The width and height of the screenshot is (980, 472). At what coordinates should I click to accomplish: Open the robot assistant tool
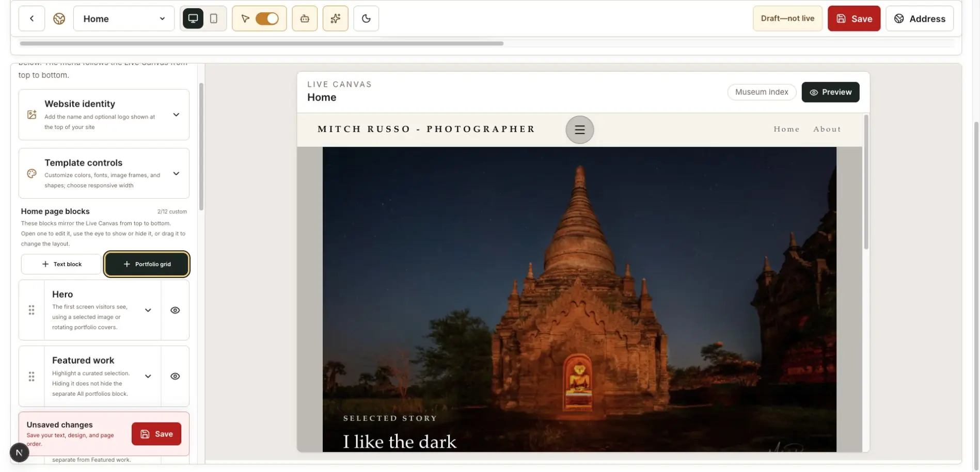pos(305,19)
